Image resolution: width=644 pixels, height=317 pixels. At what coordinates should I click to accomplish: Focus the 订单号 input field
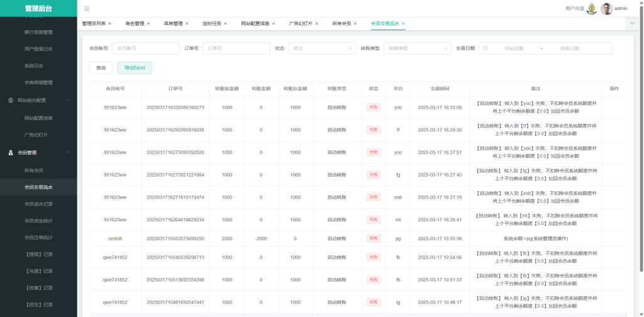tap(236, 48)
